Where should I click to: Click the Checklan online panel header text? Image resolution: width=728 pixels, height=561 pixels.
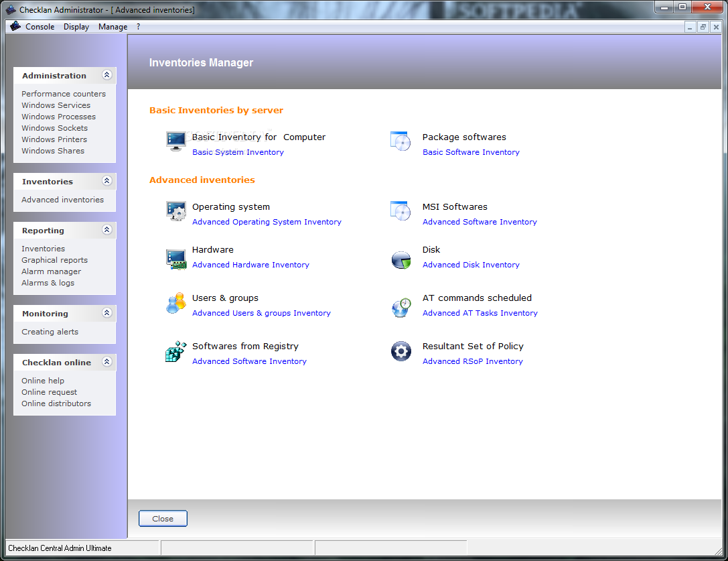[57, 362]
